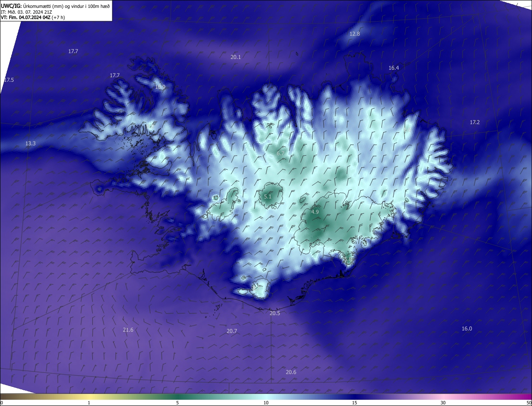Click the 13.3 value on the map
This screenshot has height=406, width=532.
[30, 143]
